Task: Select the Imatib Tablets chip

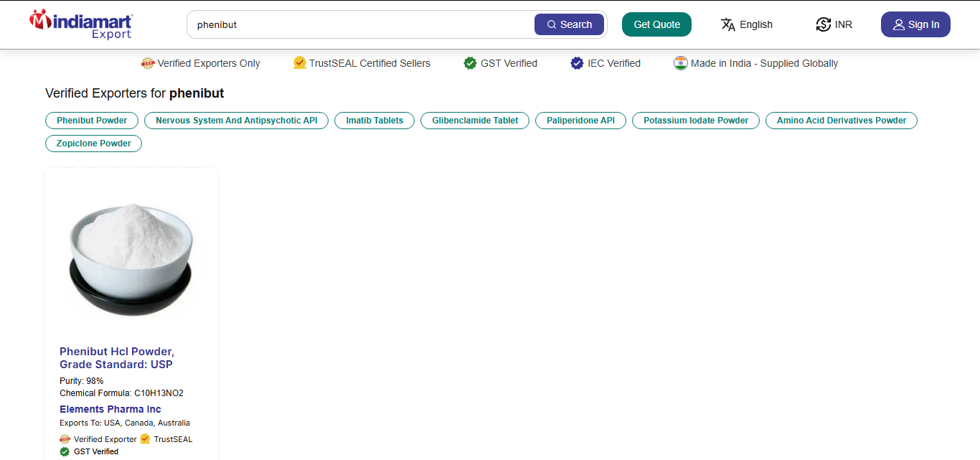Action: point(374,121)
